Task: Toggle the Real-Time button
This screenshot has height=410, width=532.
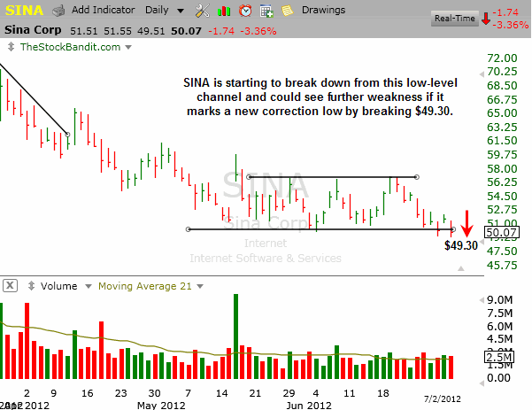Action: click(455, 19)
